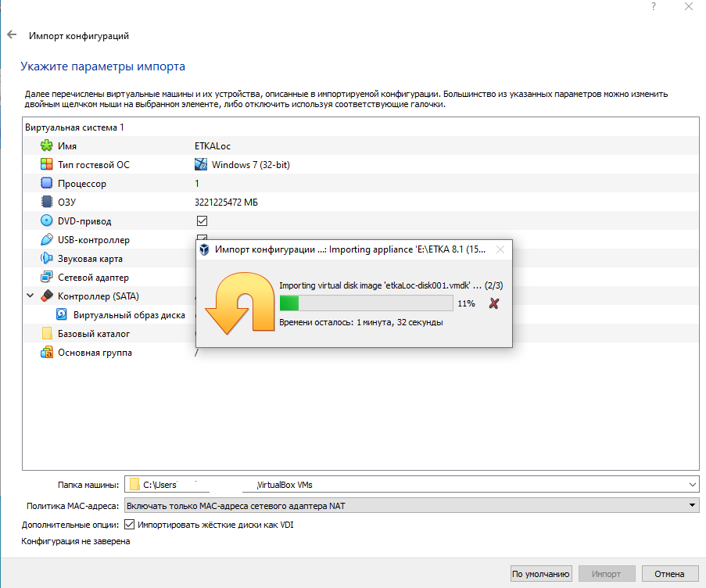Select the 3221225472 МБ RAM value

226,203
